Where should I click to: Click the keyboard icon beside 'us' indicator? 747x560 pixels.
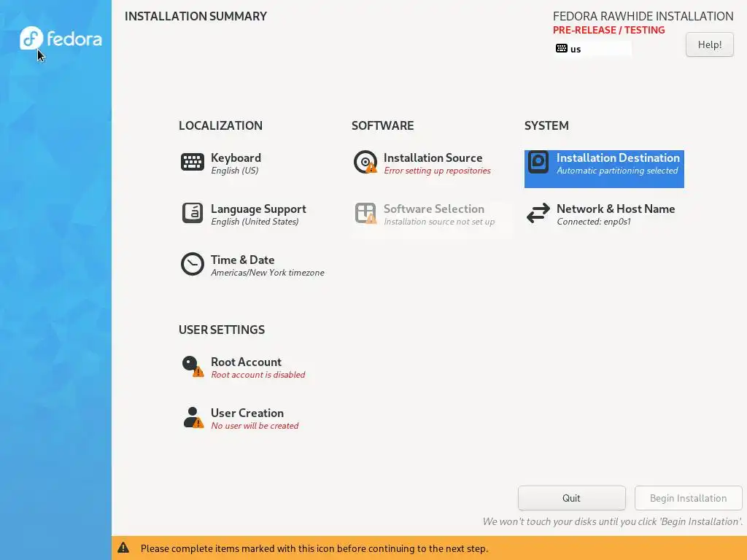[562, 49]
